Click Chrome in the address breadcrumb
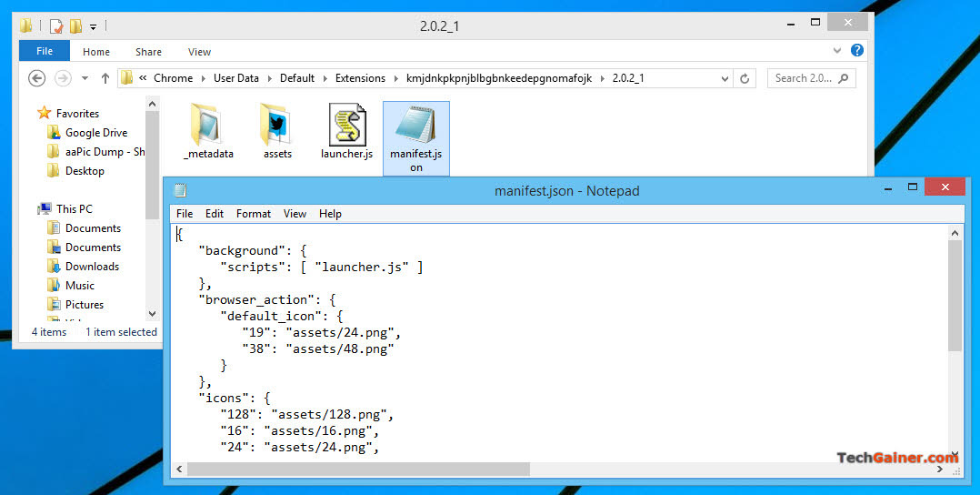Viewport: 980px width, 495px height. 173,78
